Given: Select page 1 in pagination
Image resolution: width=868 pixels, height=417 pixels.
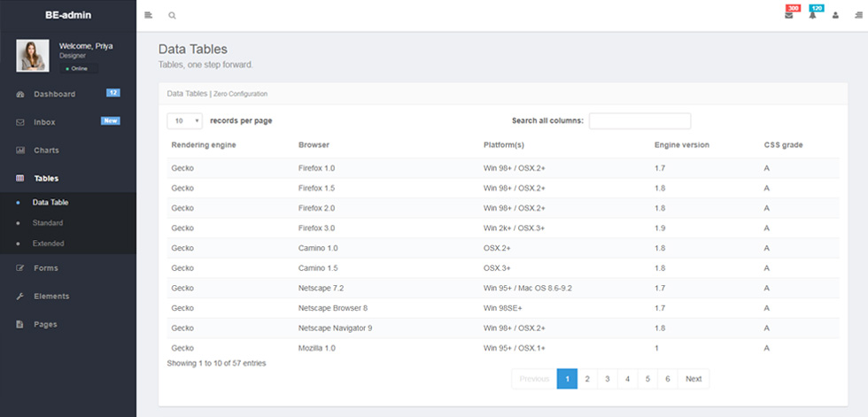Looking at the screenshot, I should pyautogui.click(x=567, y=379).
